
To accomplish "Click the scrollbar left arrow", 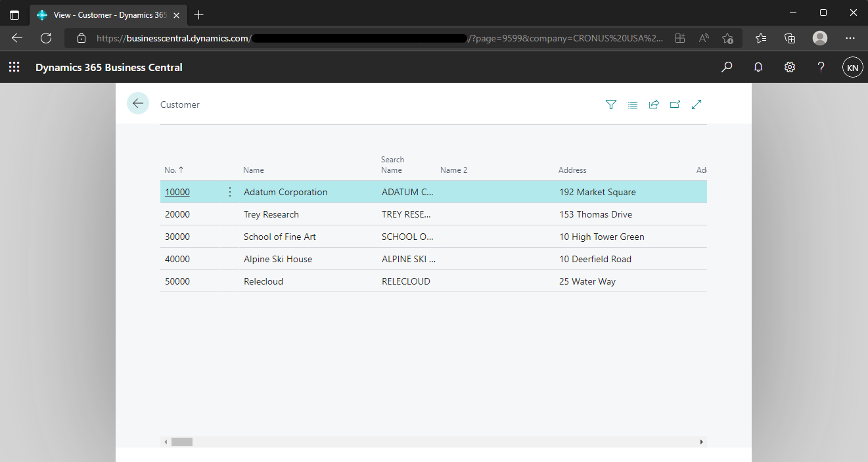I will click(166, 442).
